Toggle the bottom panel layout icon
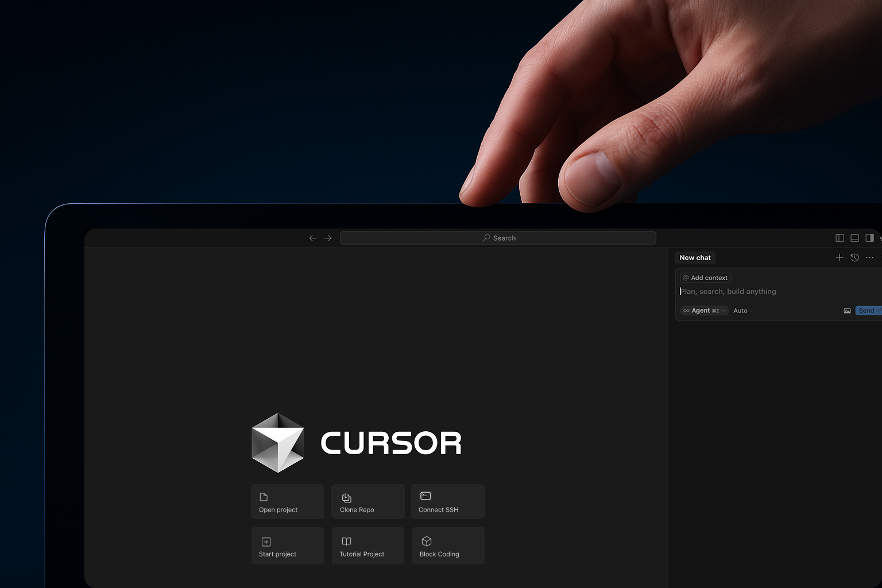Screen dimensions: 882x588 (x=854, y=238)
